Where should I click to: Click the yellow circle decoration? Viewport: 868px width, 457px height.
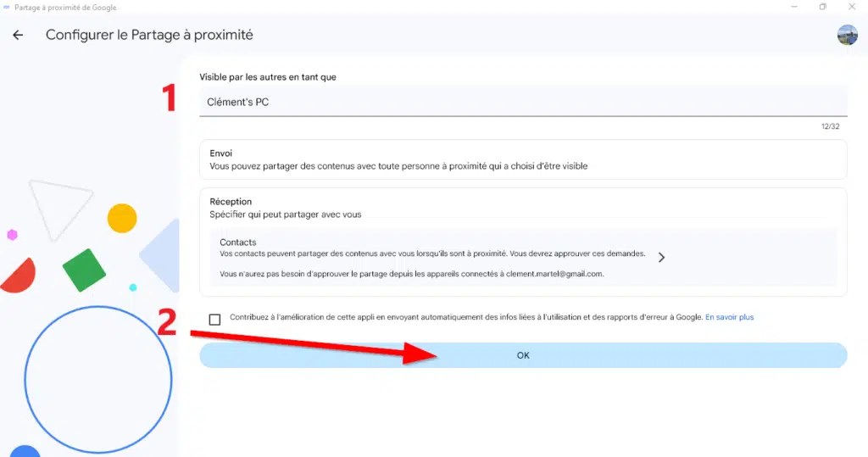pyautogui.click(x=122, y=218)
